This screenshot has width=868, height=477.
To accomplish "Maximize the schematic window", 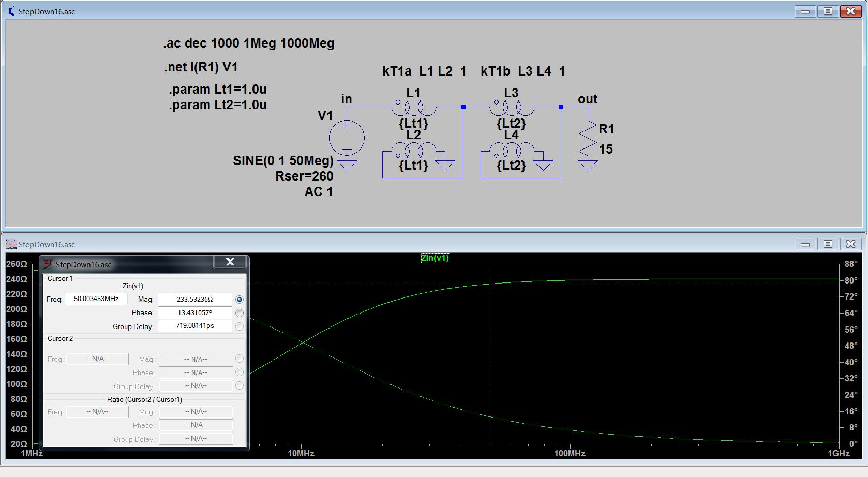I will point(828,11).
